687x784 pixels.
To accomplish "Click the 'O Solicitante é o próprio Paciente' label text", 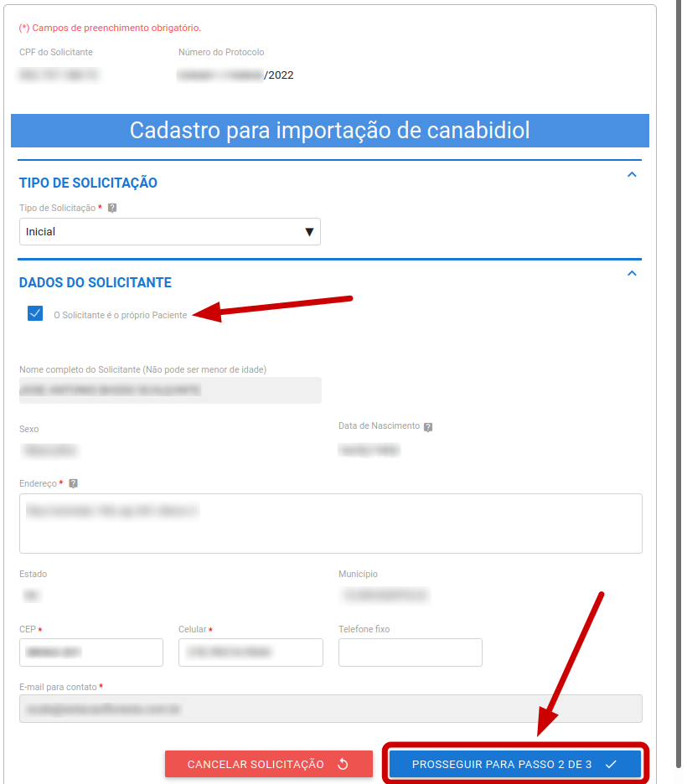I will (120, 315).
